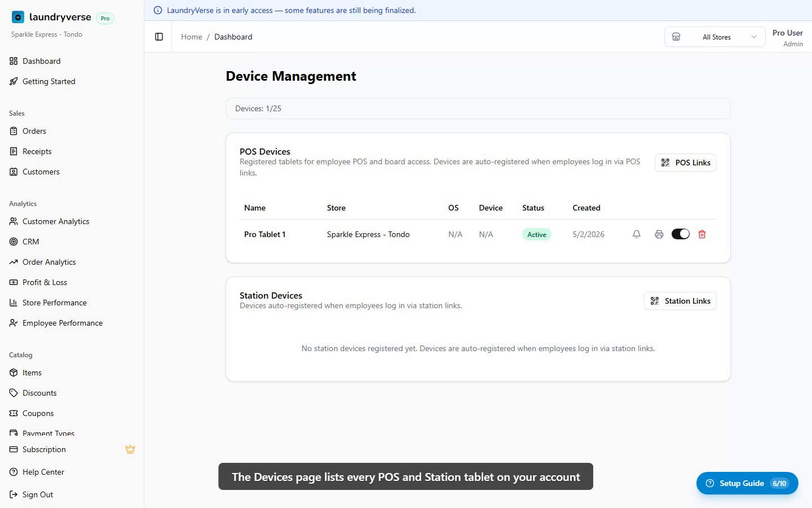Disable the Pro Tablet 1 active toggle
812x508 pixels.
pyautogui.click(x=681, y=234)
